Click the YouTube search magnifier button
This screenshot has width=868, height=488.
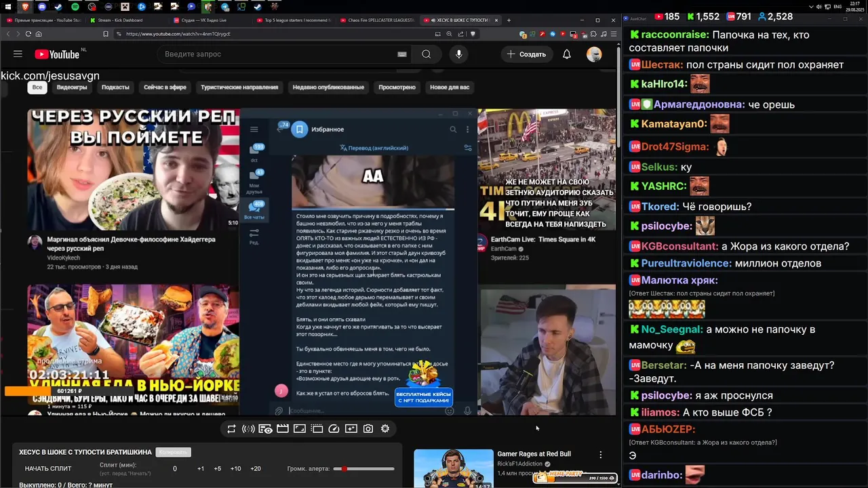pos(426,54)
